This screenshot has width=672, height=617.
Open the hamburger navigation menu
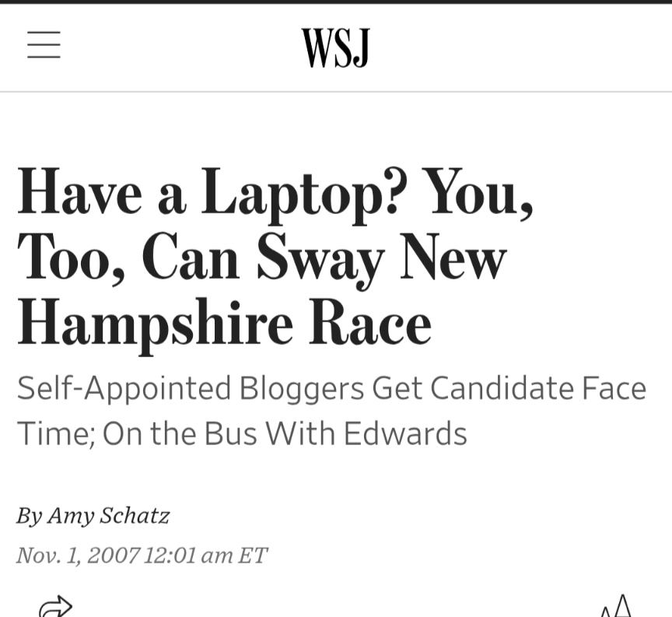[x=44, y=44]
